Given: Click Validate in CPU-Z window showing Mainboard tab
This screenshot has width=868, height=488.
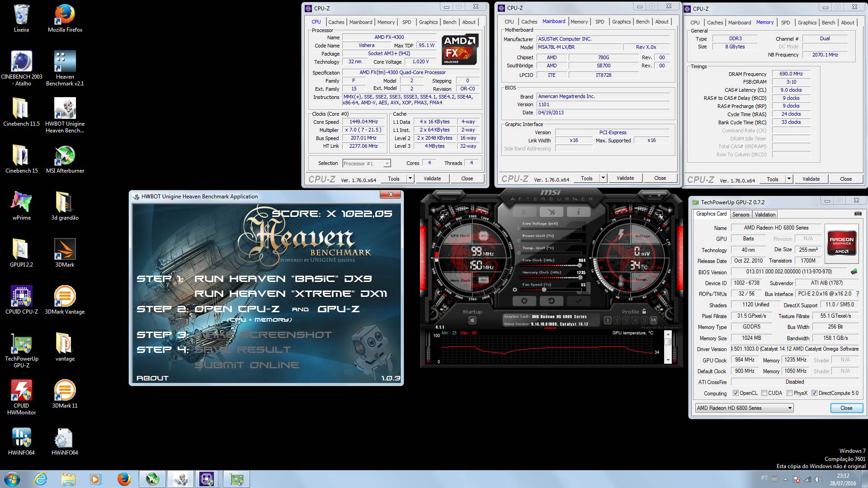Looking at the screenshot, I should [x=625, y=178].
